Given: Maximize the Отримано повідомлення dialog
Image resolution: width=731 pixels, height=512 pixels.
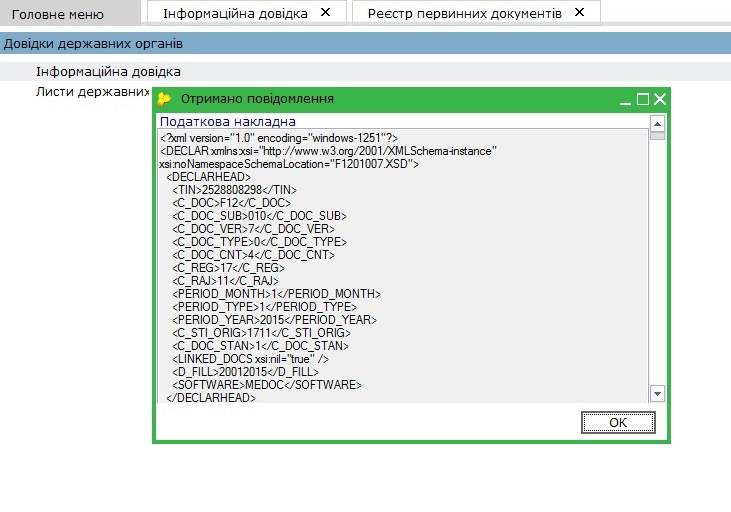Looking at the screenshot, I should 643,99.
